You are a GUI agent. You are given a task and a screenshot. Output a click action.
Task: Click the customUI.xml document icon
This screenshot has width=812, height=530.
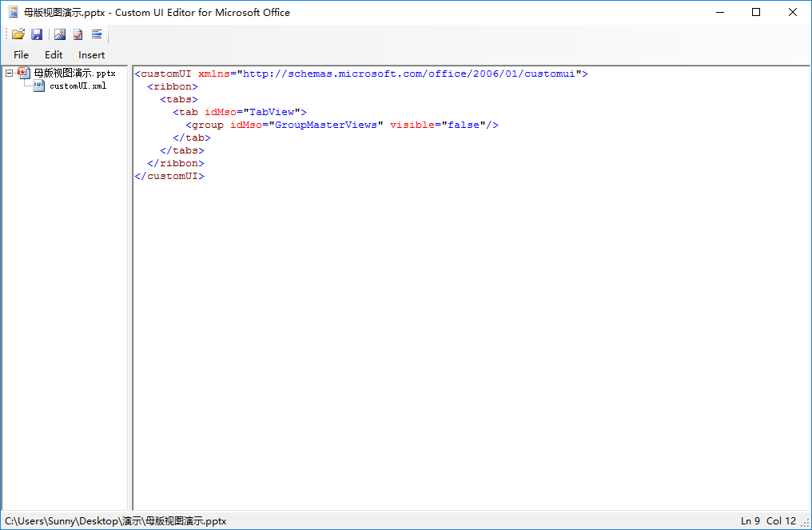[x=39, y=86]
